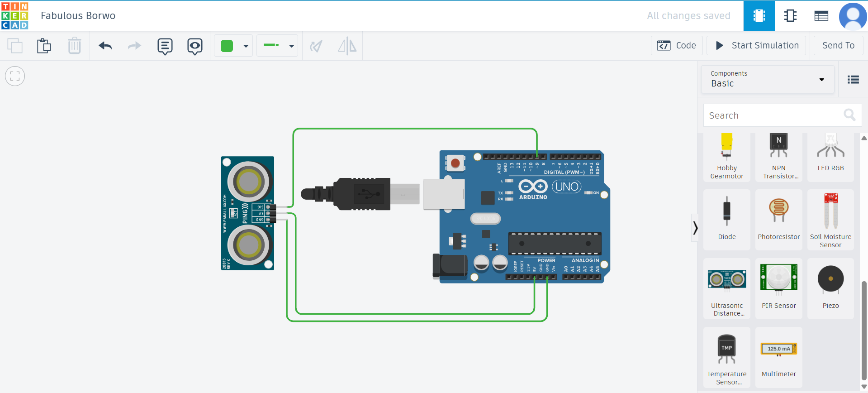This screenshot has width=868, height=393.
Task: Select the Soil Moisture Sensor component
Action: [830, 220]
